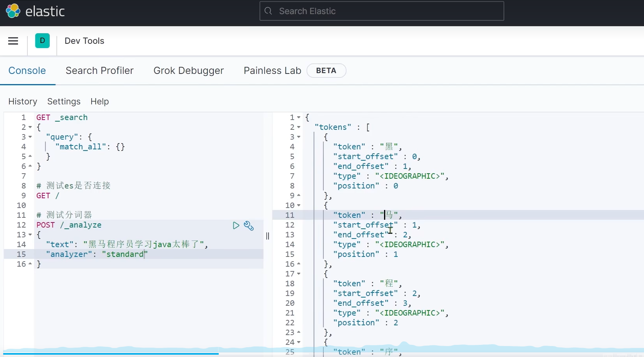This screenshot has height=357, width=644.
Task: Collapse the tokens array at output line 2
Action: click(x=299, y=127)
